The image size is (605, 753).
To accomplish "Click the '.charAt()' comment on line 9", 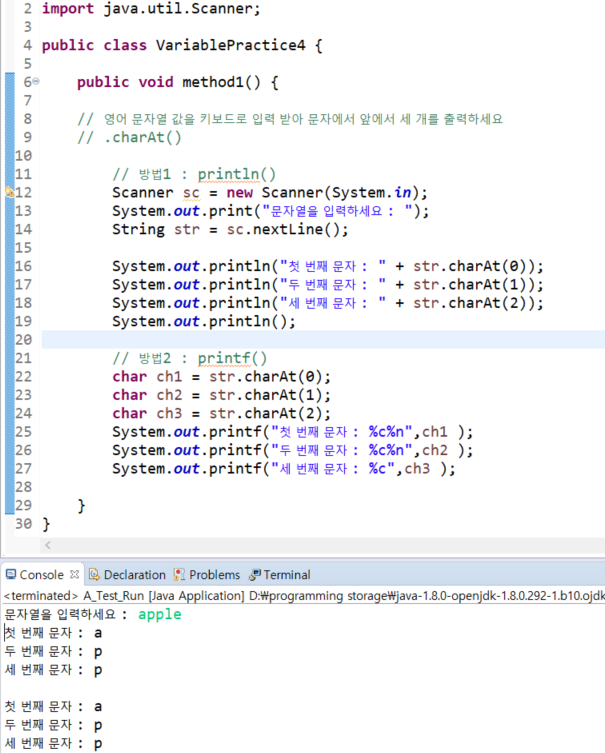I will pyautogui.click(x=143, y=137).
